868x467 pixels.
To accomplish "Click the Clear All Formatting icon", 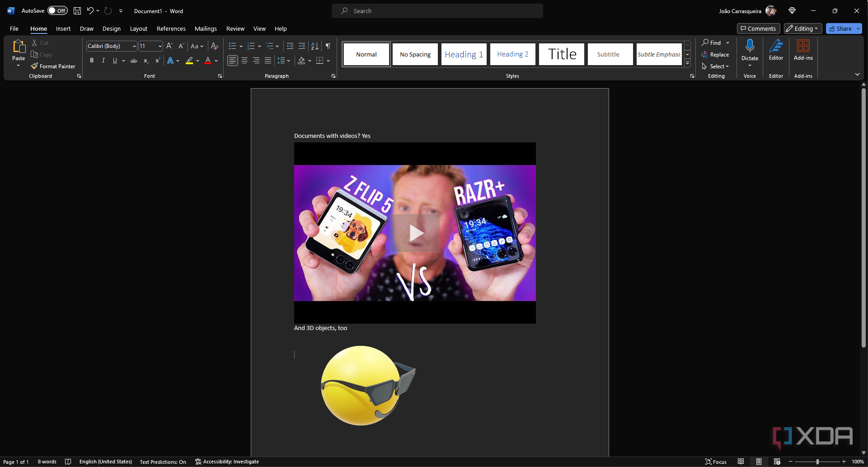I will pyautogui.click(x=215, y=46).
